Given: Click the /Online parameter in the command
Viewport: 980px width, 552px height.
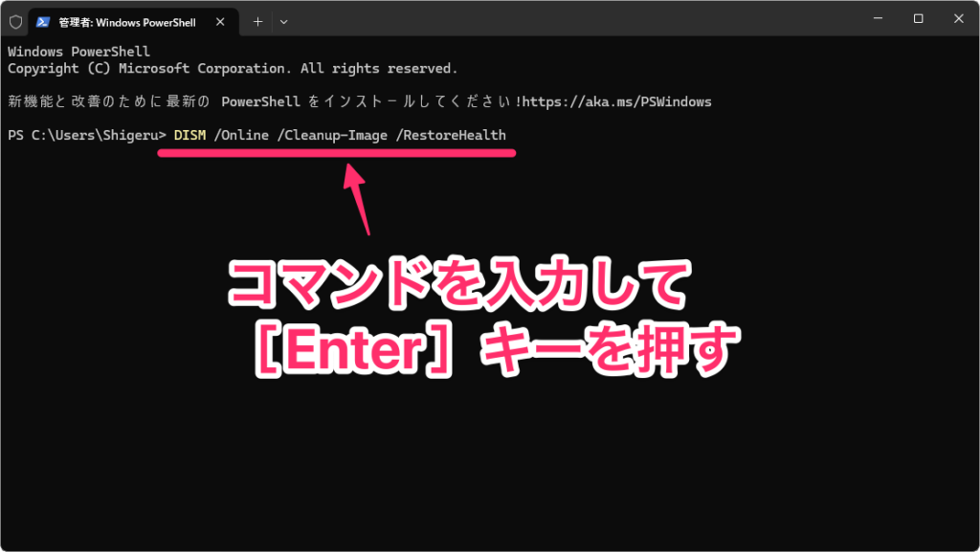Looking at the screenshot, I should point(241,135).
